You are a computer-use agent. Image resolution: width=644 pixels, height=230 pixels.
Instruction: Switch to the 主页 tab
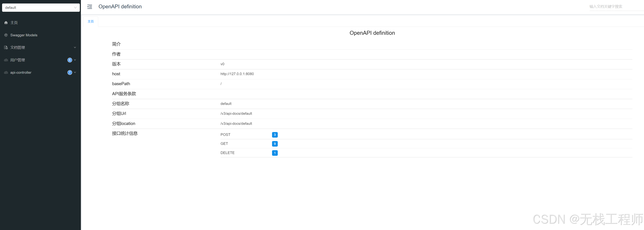point(91,21)
